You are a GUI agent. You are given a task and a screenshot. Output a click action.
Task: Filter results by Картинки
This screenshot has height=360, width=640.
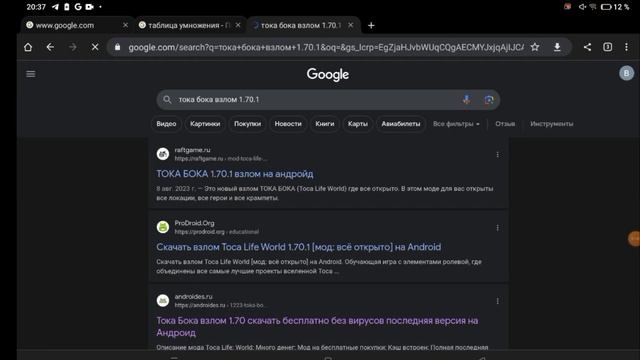point(205,124)
